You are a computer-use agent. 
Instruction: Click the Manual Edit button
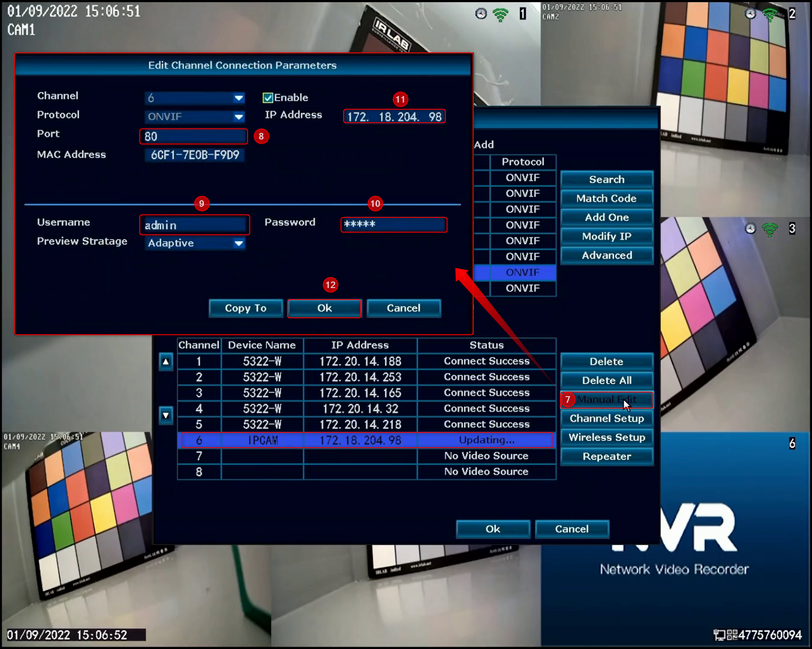(607, 400)
